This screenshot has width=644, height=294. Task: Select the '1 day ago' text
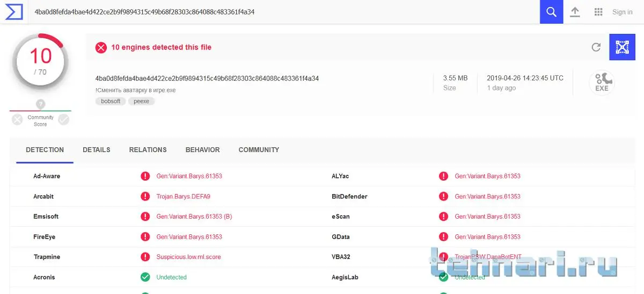pos(501,88)
